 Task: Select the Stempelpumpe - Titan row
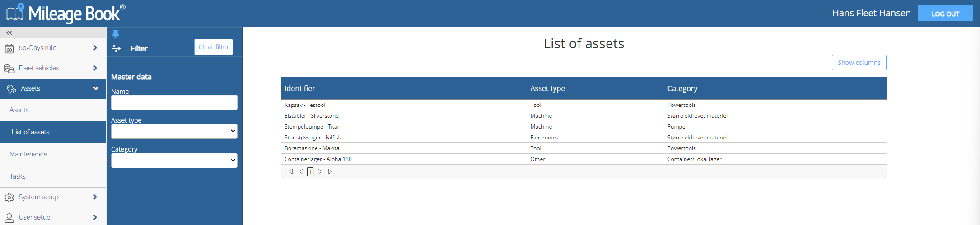[583, 127]
